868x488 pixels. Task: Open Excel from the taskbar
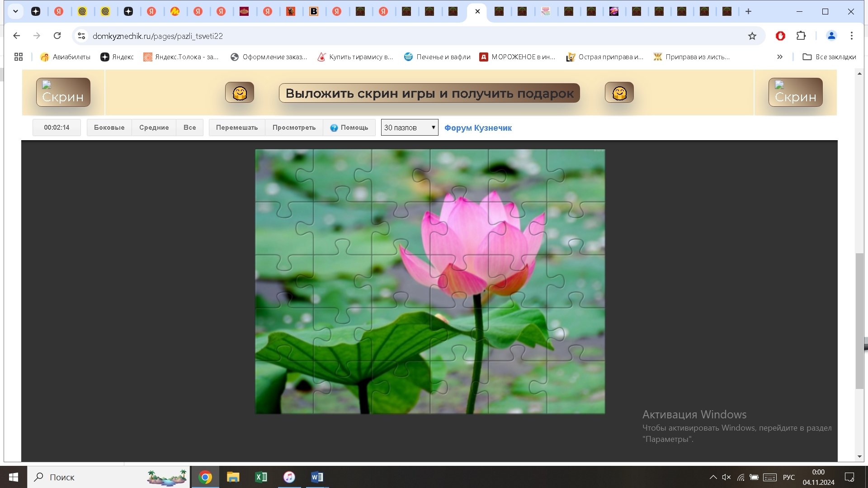tap(261, 477)
